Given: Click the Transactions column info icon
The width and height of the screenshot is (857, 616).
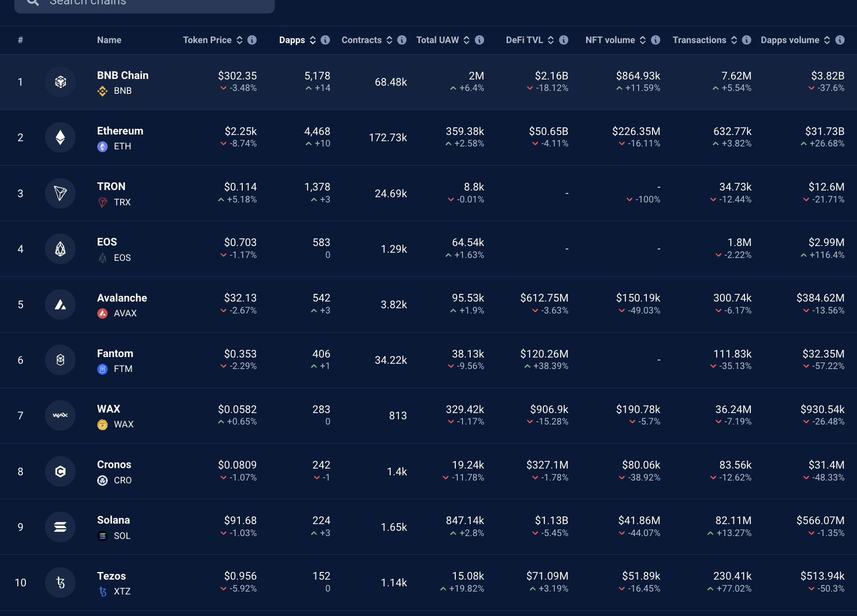Looking at the screenshot, I should pos(746,40).
